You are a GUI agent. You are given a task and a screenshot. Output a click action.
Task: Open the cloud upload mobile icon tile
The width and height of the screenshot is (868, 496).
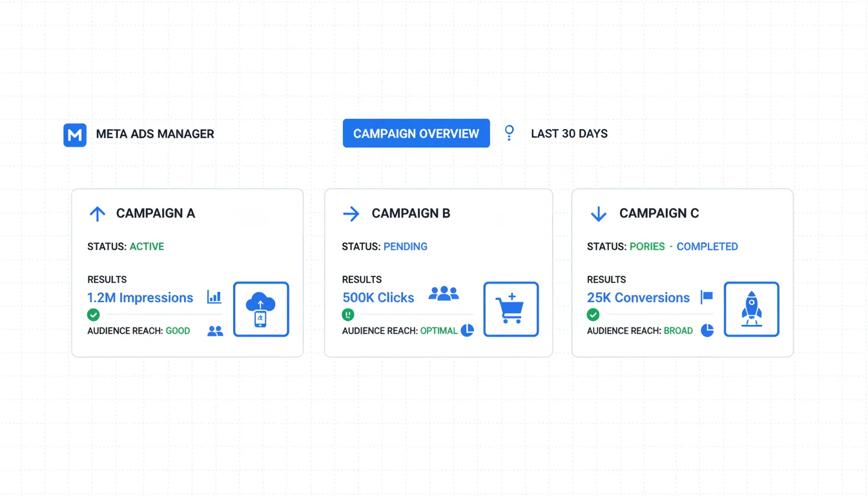261,309
